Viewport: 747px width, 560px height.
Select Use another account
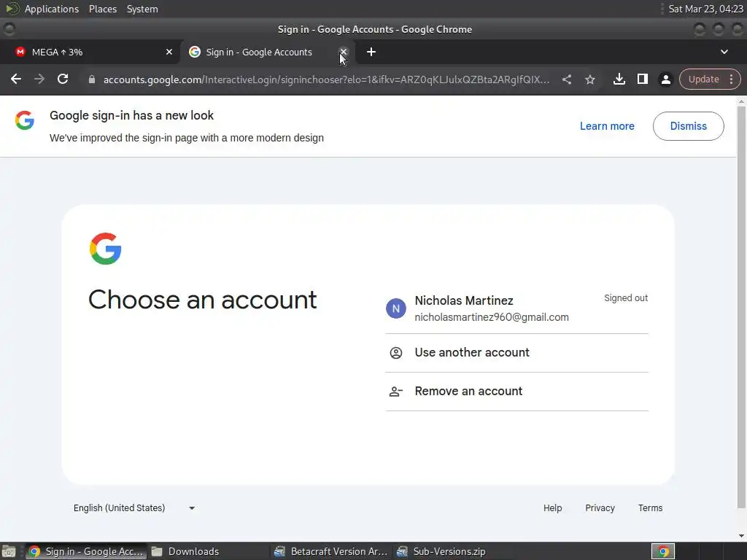[516, 353]
